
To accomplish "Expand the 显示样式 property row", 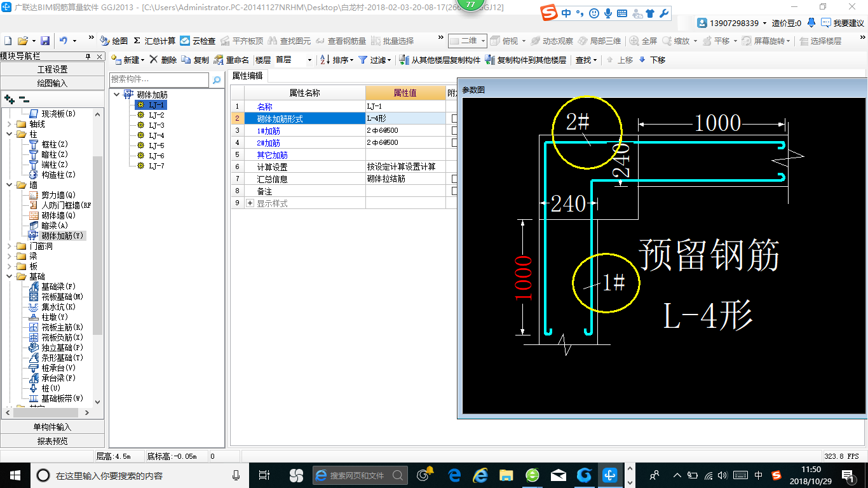I will pyautogui.click(x=250, y=203).
